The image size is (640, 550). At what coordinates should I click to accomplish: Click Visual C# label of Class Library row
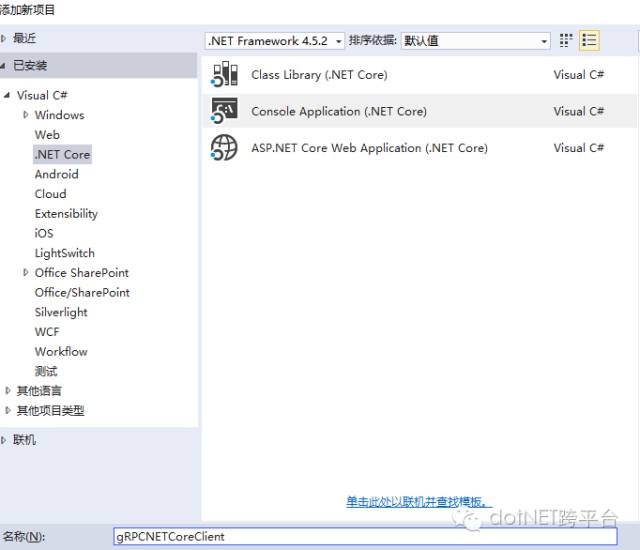pos(578,74)
